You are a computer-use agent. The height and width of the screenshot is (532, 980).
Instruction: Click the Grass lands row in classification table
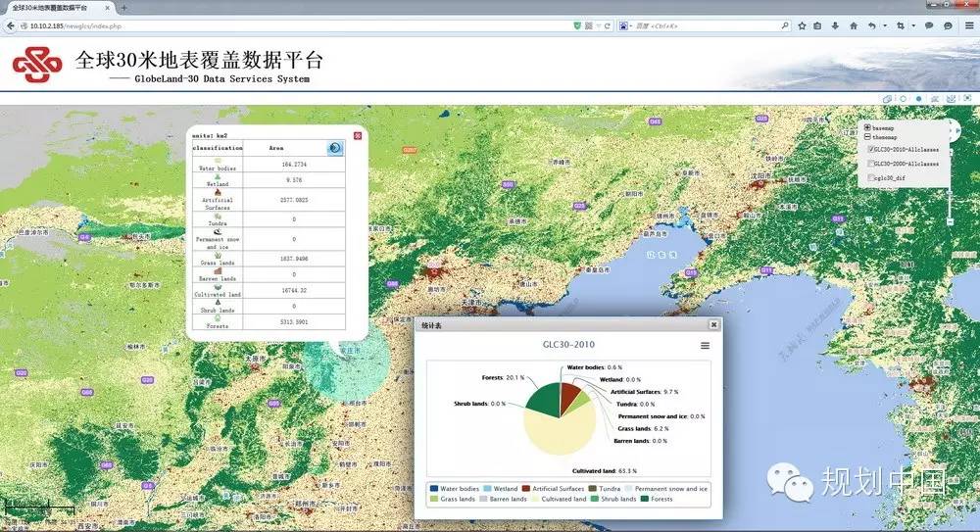(x=269, y=259)
